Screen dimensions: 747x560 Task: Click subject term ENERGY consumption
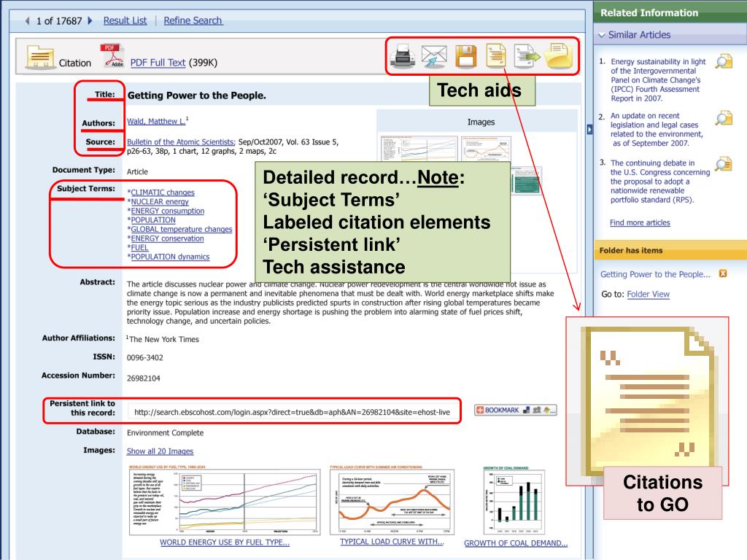point(167,211)
